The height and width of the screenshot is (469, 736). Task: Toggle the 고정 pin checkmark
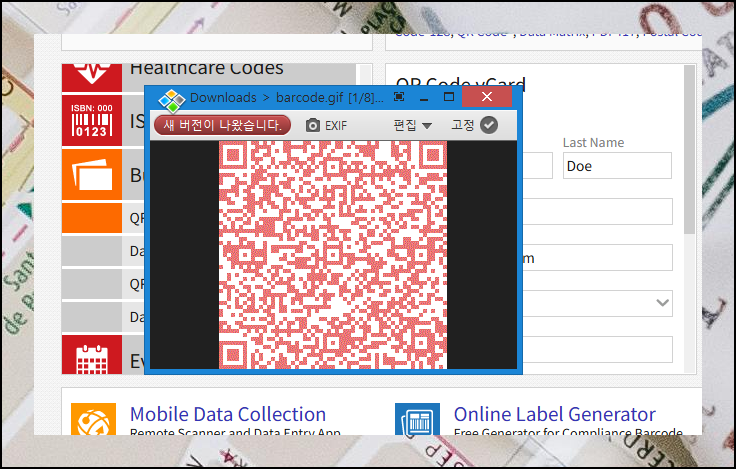tap(489, 125)
